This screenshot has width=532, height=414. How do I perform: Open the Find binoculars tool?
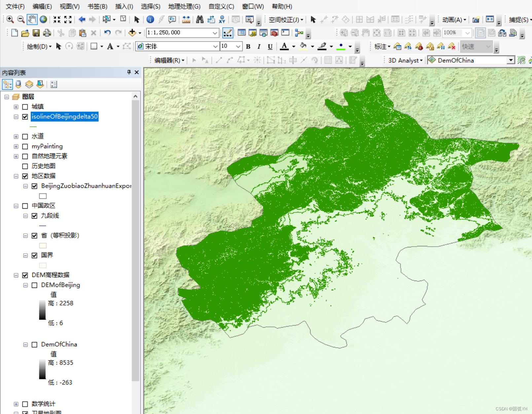pyautogui.click(x=199, y=19)
